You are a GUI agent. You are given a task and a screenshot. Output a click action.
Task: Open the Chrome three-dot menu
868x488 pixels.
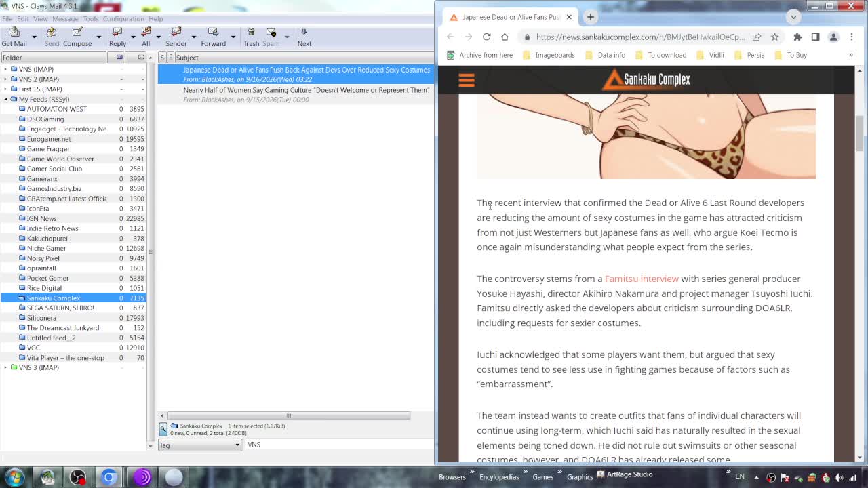[852, 37]
